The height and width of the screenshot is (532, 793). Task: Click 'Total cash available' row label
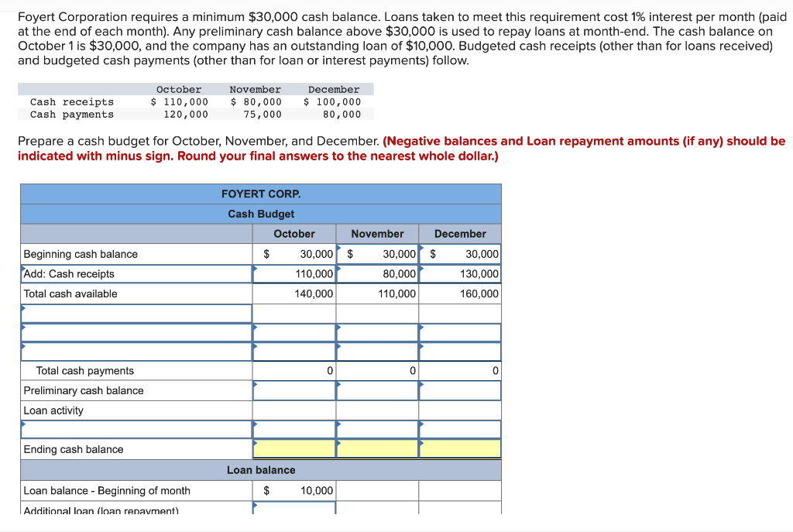(x=70, y=293)
